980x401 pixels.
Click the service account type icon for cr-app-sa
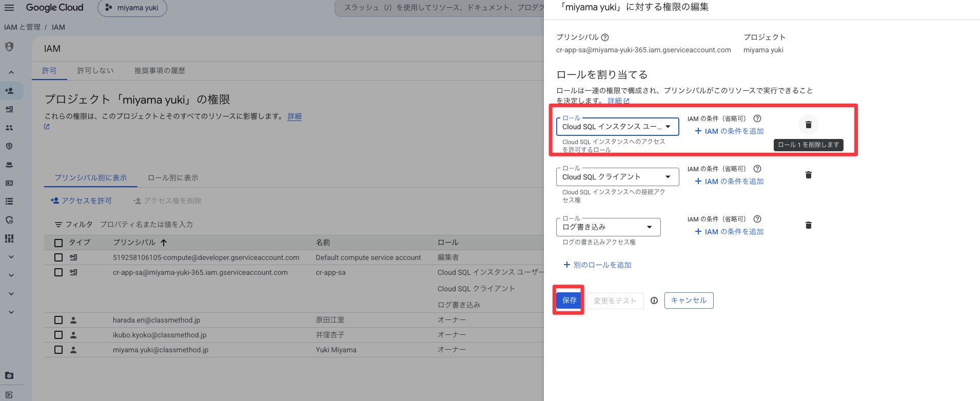(x=73, y=272)
